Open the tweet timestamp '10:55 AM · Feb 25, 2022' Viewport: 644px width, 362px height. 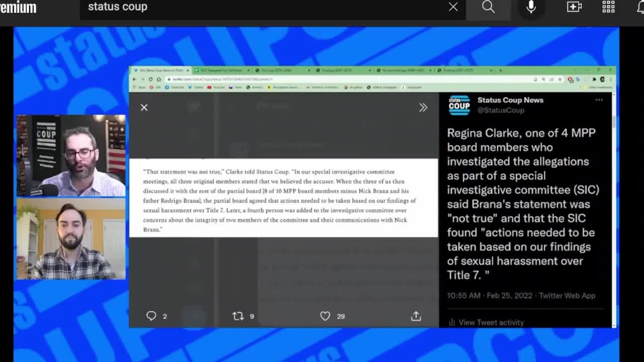pyautogui.click(x=490, y=296)
